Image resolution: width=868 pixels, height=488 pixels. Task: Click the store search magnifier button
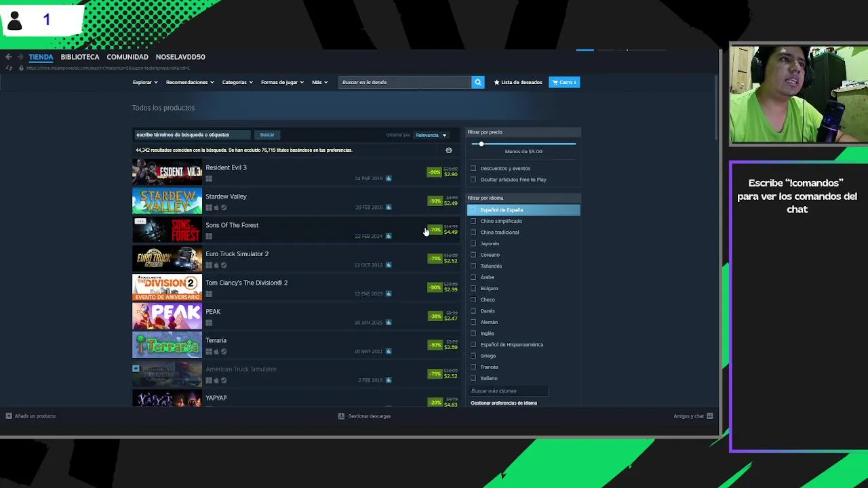[478, 82]
